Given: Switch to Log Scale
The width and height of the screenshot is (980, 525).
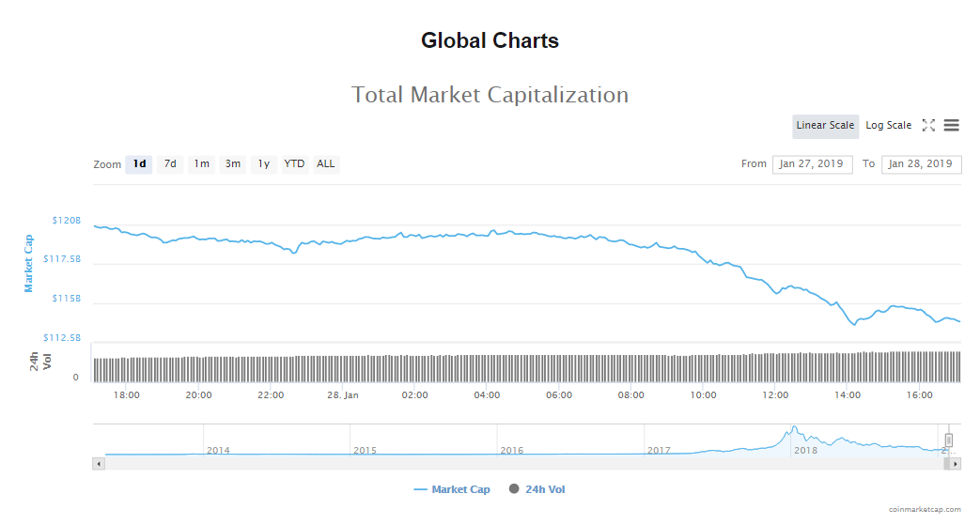Looking at the screenshot, I should coord(888,126).
